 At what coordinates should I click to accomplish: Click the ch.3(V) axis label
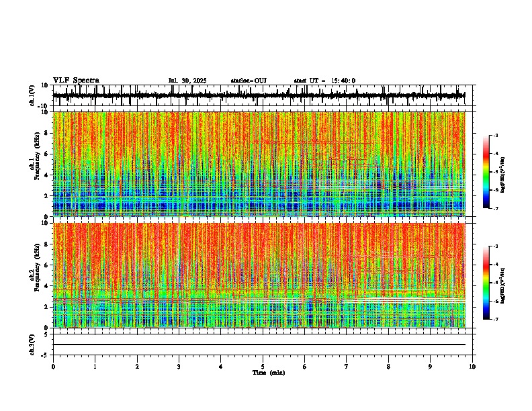tap(32, 345)
